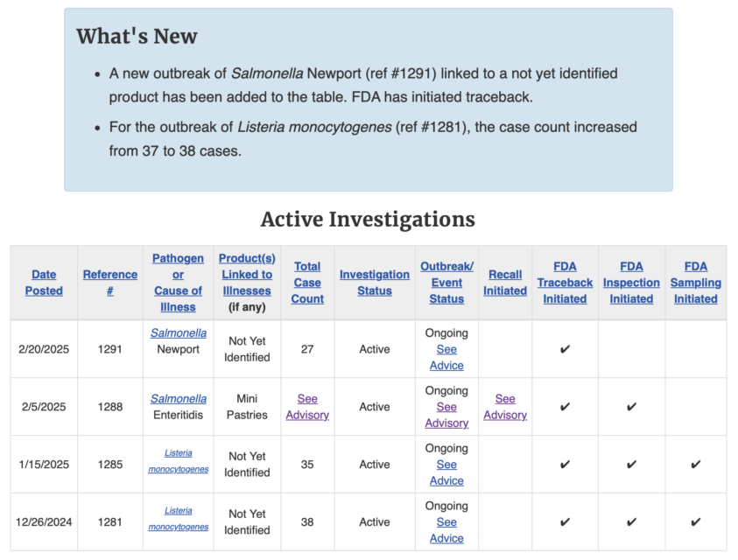The image size is (738, 560).
Task: Open Listeria monocytogenes link for ref 1281
Action: [x=179, y=519]
